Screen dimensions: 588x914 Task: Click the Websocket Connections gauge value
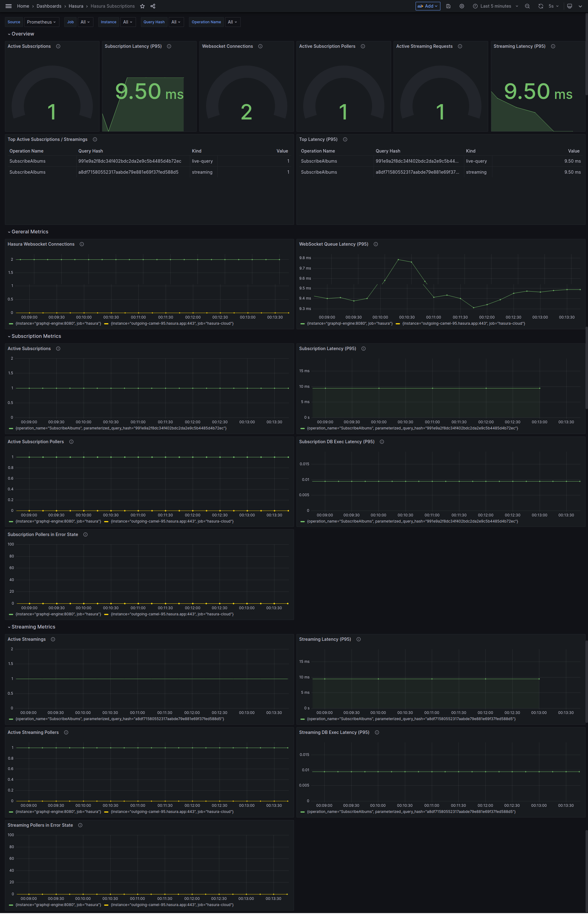(247, 112)
